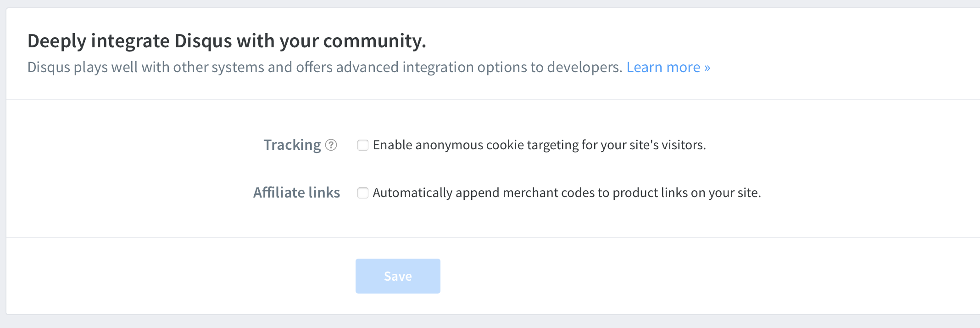
Task: Click the word "Disqus" in the bold heading
Action: [x=201, y=41]
